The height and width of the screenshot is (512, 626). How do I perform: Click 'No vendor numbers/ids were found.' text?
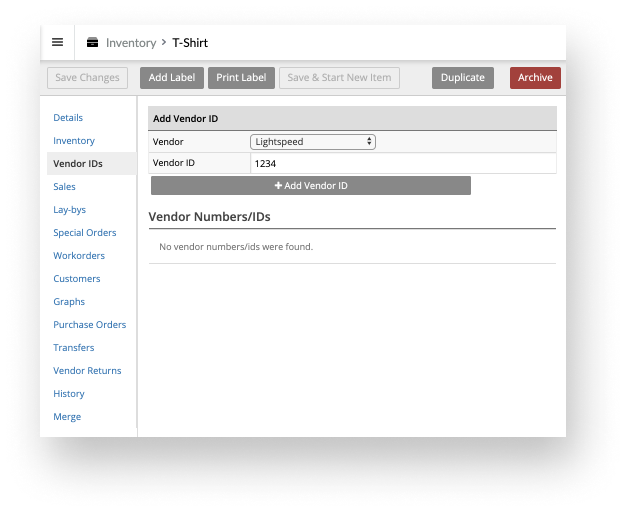[236, 247]
